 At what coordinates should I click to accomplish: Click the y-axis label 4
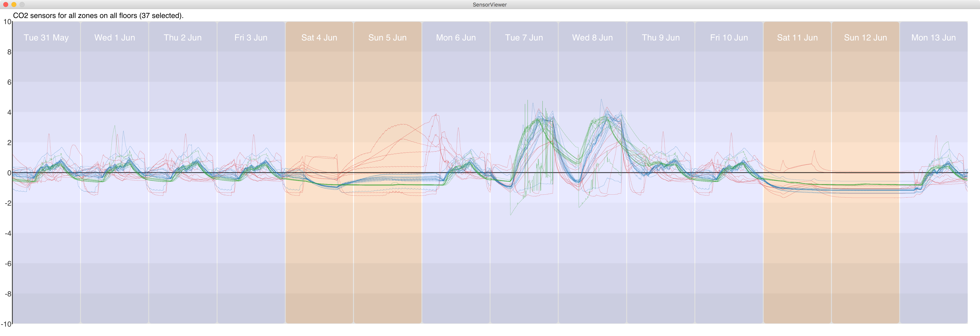point(9,112)
